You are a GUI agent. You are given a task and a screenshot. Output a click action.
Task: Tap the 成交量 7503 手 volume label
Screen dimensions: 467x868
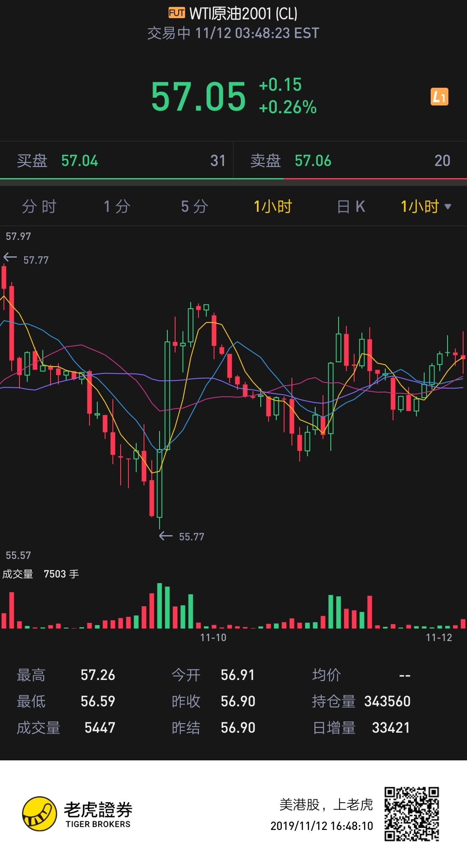click(x=41, y=574)
